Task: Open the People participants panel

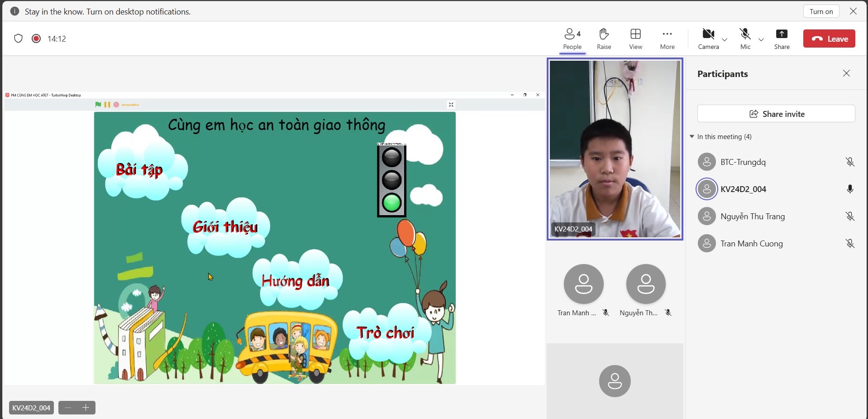Action: 572,39
